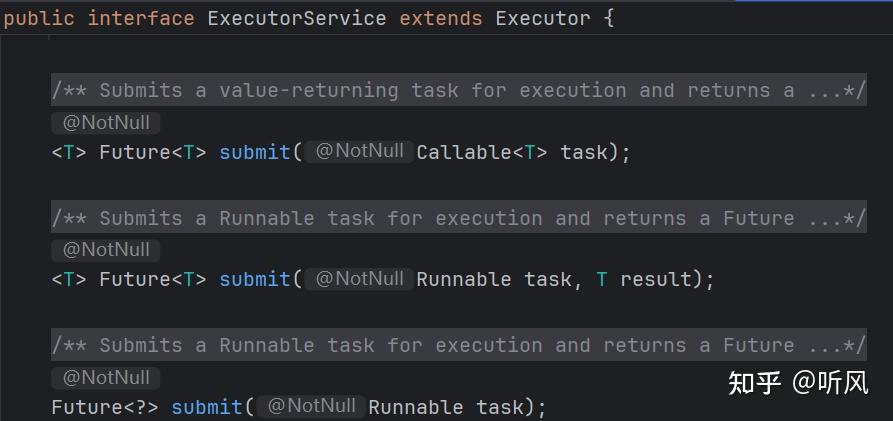Image resolution: width=893 pixels, height=421 pixels.
Task: Click the ExecutorService interface name
Action: tap(296, 19)
